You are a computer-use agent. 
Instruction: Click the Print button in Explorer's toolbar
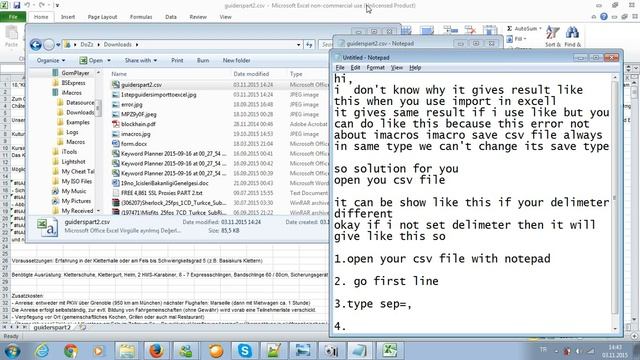point(177,60)
